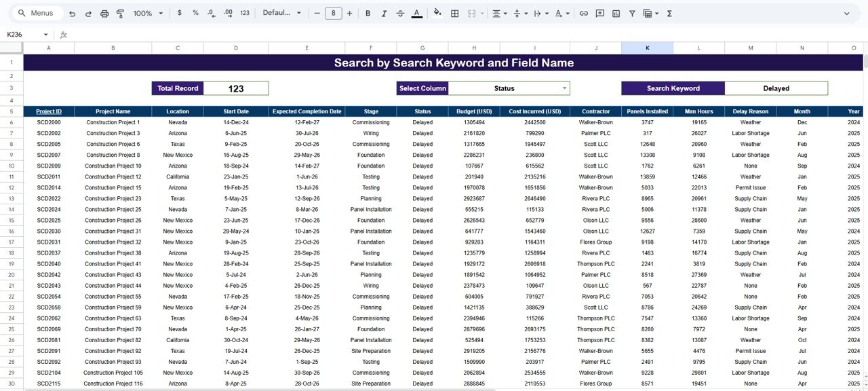Image resolution: width=868 pixels, height=391 pixels.
Task: Toggle bold formatting on the selection
Action: (x=368, y=13)
